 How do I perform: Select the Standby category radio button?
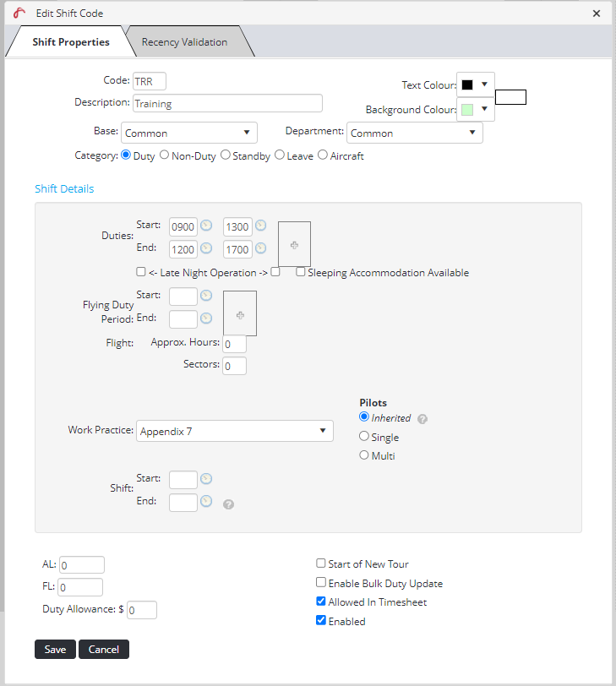tap(226, 155)
